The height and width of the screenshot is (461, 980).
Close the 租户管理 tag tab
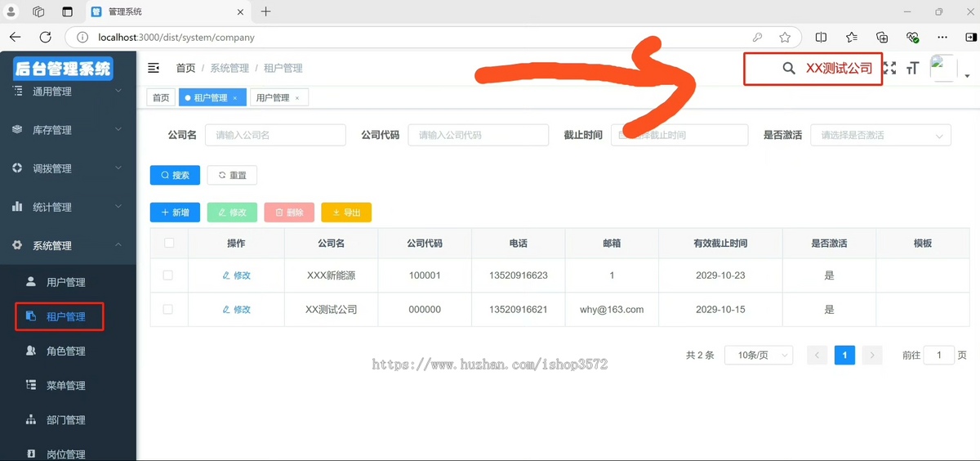coord(235,98)
